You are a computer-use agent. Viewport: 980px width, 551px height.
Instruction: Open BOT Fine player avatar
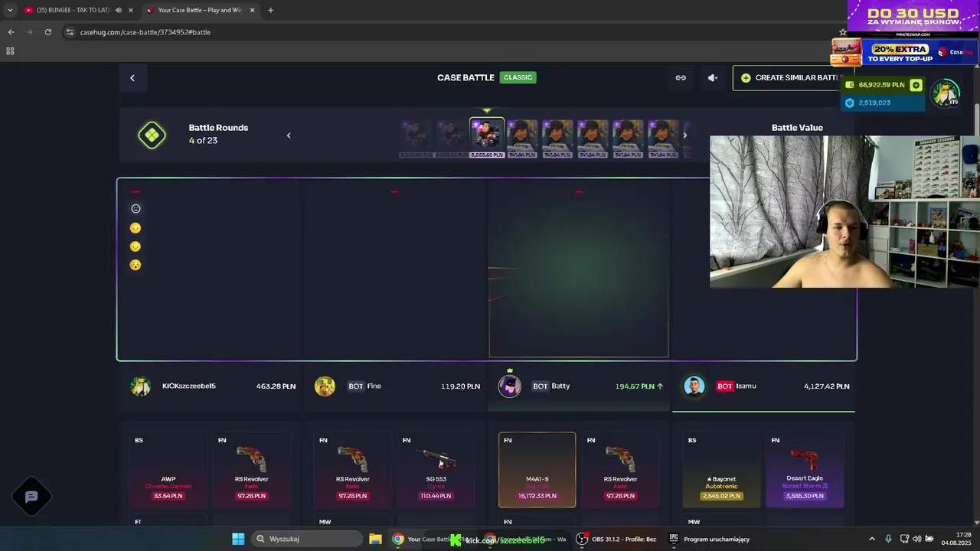pos(325,386)
